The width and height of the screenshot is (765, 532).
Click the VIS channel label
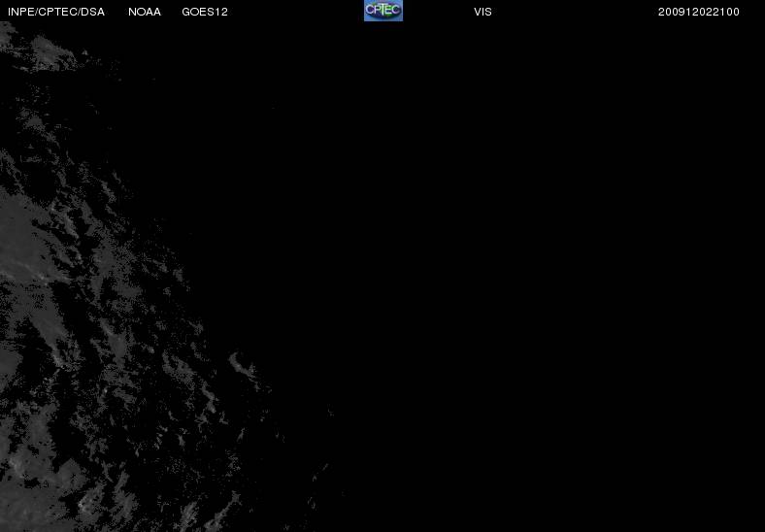point(482,12)
